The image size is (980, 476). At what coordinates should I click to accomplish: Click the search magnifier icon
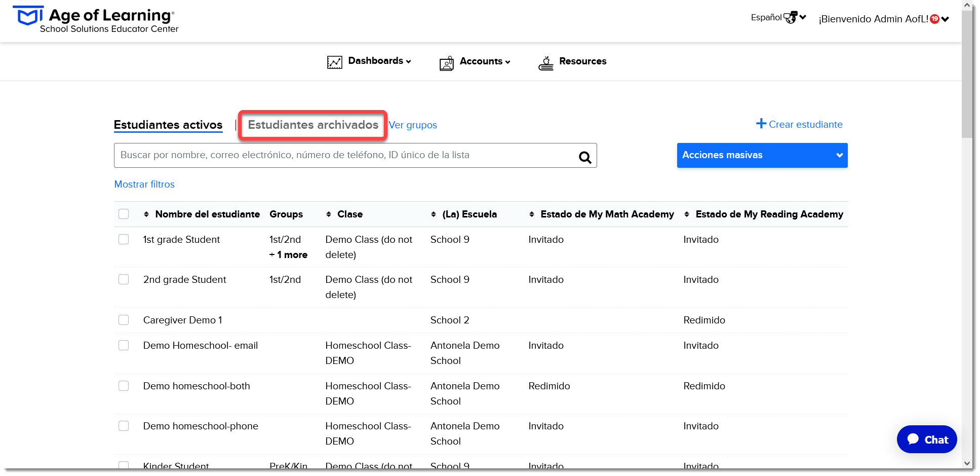pos(585,158)
